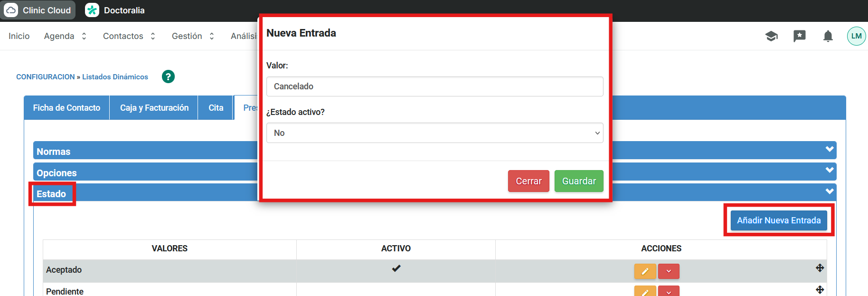Image resolution: width=868 pixels, height=296 pixels.
Task: Click the move handle on Pendiente row
Action: 820,289
